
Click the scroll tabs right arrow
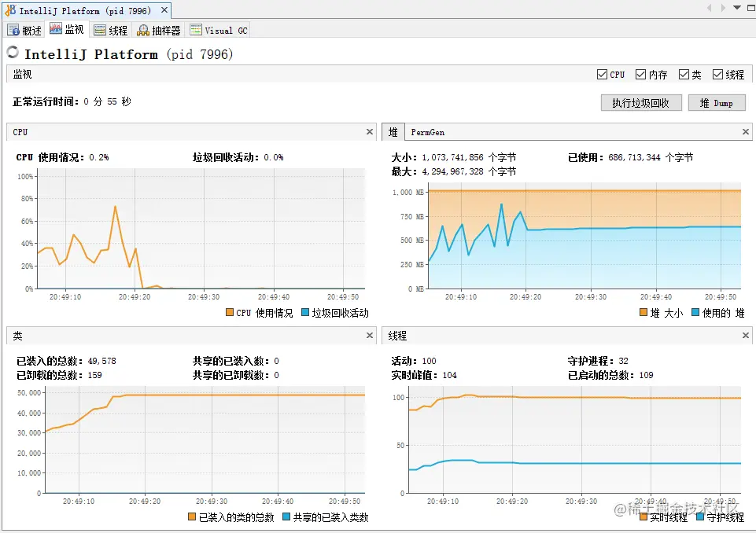[x=723, y=8]
